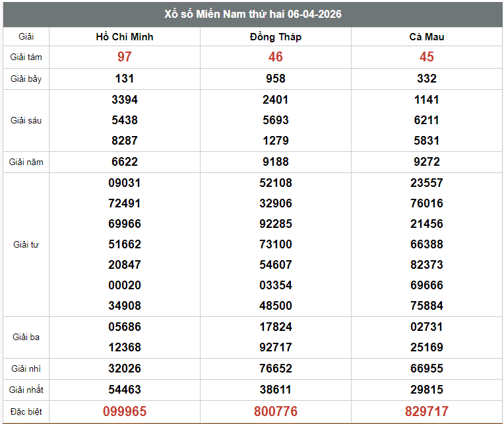The width and height of the screenshot is (504, 424).
Task: Click the Giải năm number 9272
Action: click(x=427, y=162)
